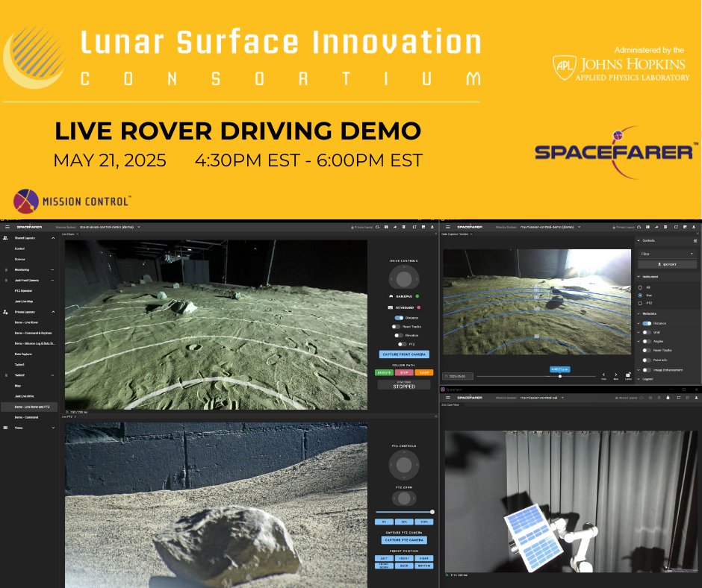Viewport: 702px width, 588px height.
Task: Toggle the Distance metadata switch in Data Explorer
Action: point(647,323)
